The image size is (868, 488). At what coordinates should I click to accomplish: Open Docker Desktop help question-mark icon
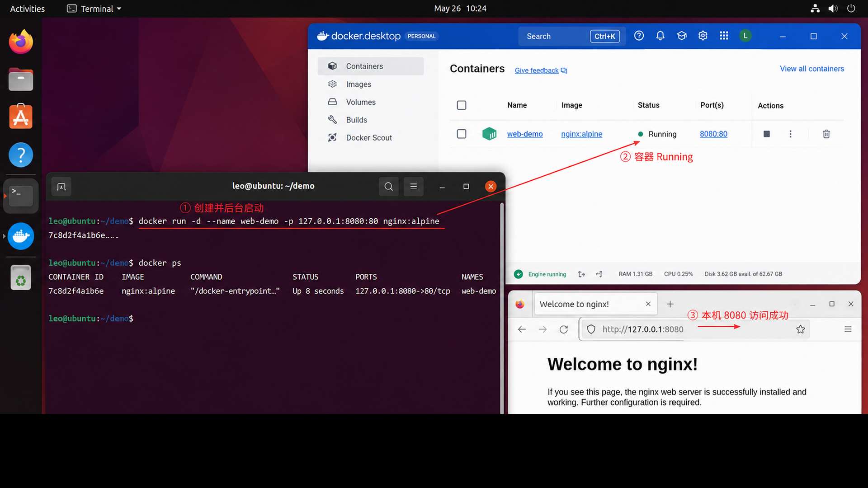click(x=639, y=36)
